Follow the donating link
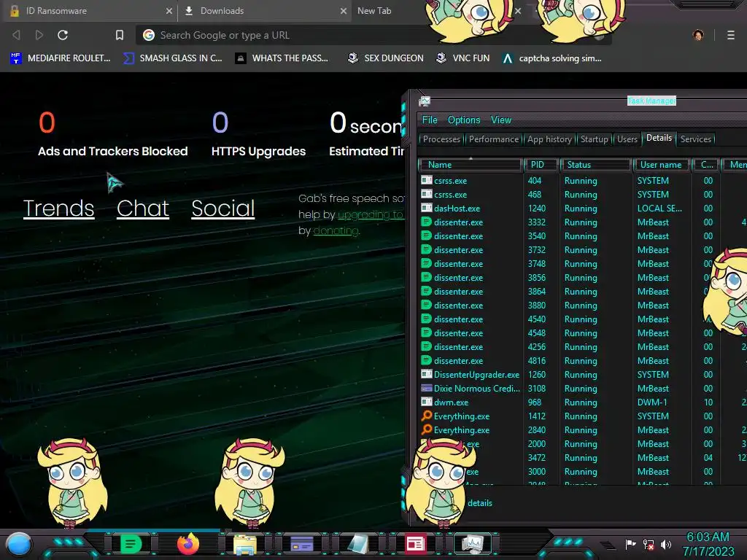 click(336, 231)
